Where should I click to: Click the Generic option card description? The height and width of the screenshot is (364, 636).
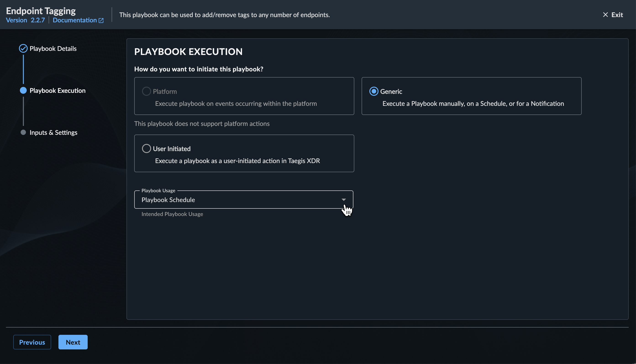[473, 104]
